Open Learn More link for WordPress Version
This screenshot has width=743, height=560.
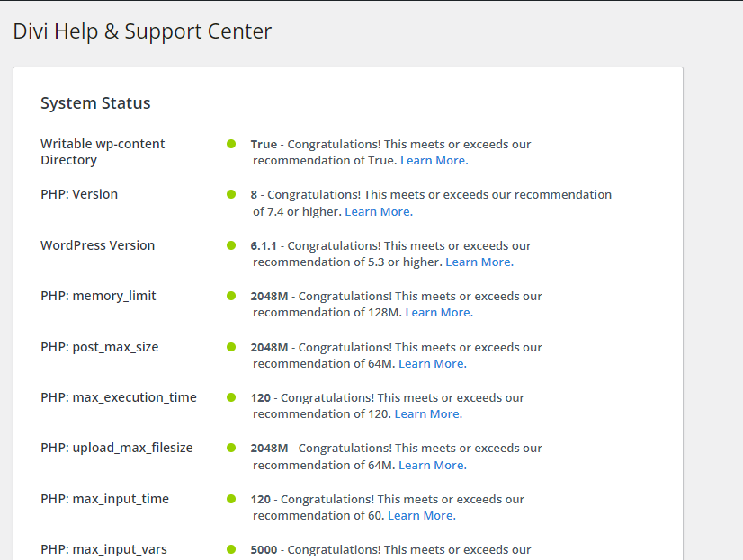click(479, 262)
